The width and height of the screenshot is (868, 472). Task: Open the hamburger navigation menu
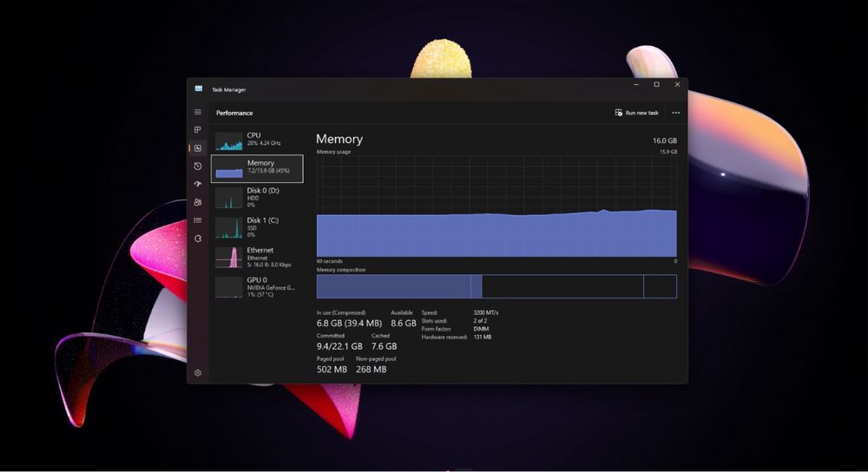[x=198, y=112]
